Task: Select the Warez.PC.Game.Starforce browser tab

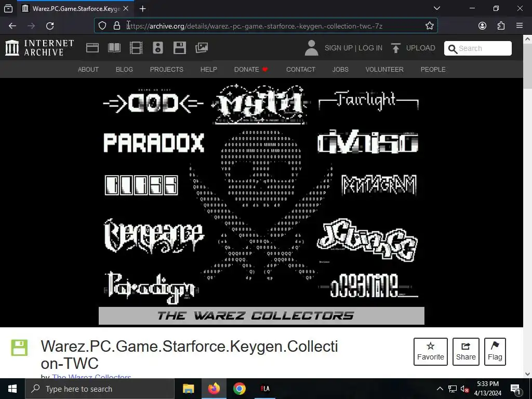Action: click(75, 9)
